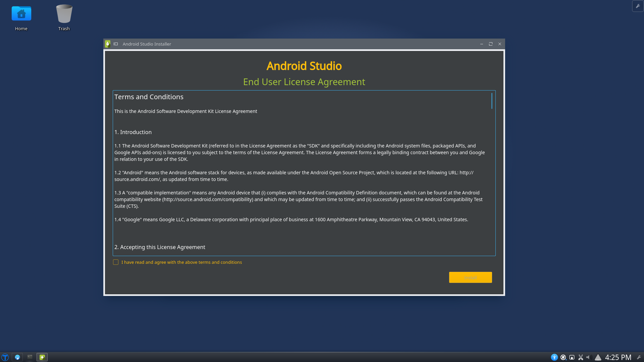Viewport: 644px width, 362px height.
Task: Open the accessibility tray icon
Action: click(x=554, y=357)
